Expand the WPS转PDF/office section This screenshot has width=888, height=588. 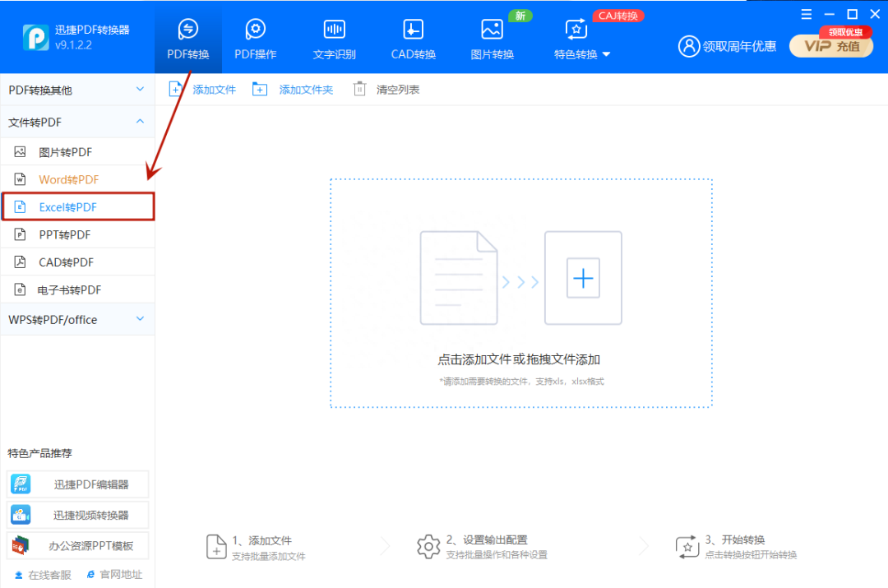pyautogui.click(x=77, y=319)
